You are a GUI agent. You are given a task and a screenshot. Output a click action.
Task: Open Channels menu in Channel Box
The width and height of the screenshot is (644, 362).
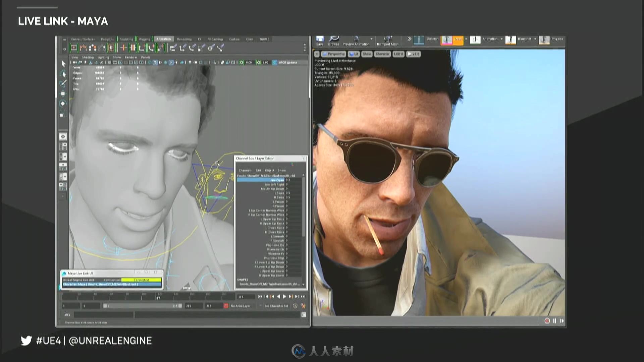245,170
